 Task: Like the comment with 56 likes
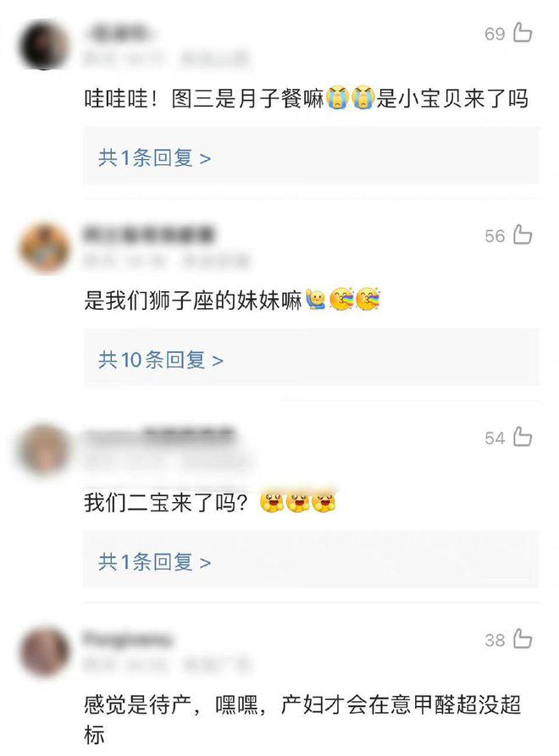523,235
